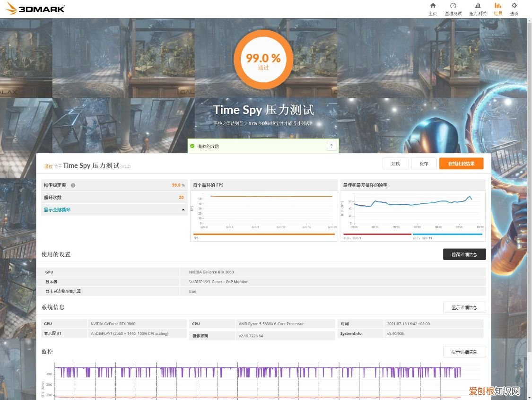Show details for the 监控 section

pyautogui.click(x=464, y=352)
